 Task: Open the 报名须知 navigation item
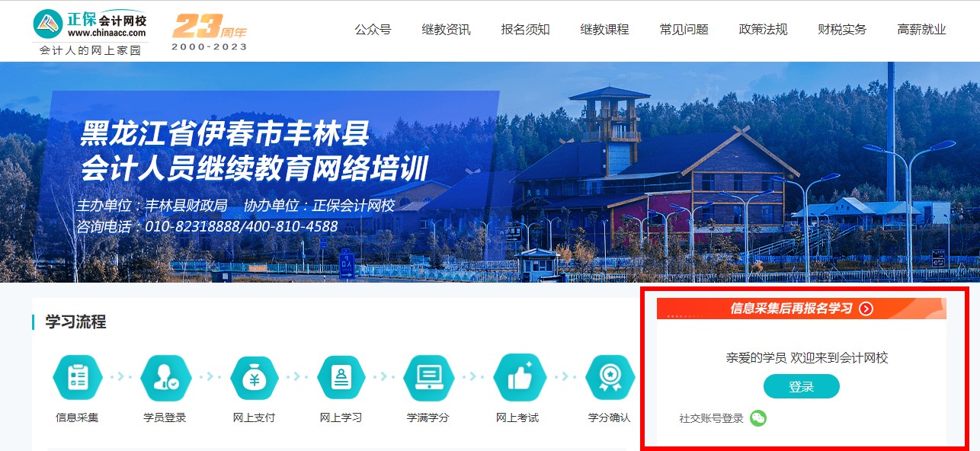point(525,30)
